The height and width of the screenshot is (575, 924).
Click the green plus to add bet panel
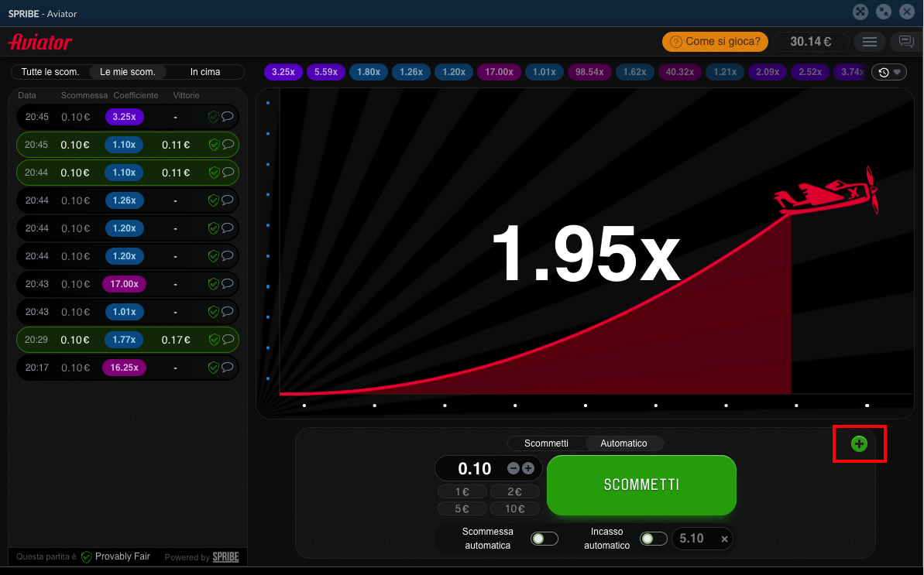(859, 443)
